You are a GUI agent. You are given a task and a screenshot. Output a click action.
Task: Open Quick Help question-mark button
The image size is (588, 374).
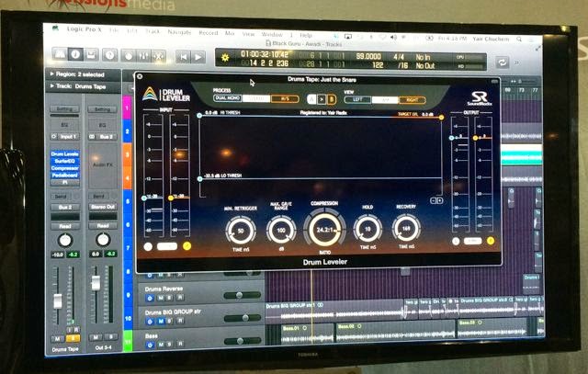110,55
